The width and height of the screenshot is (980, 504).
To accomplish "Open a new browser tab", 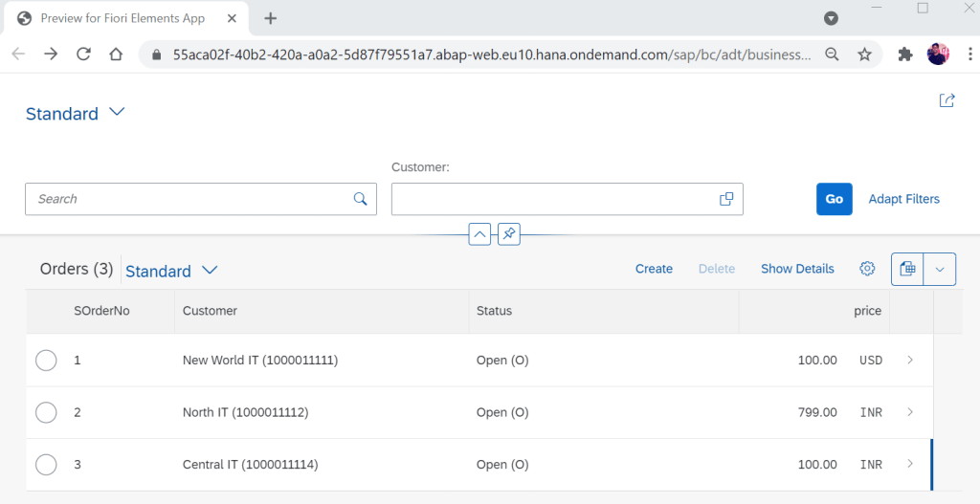I will 271,18.
